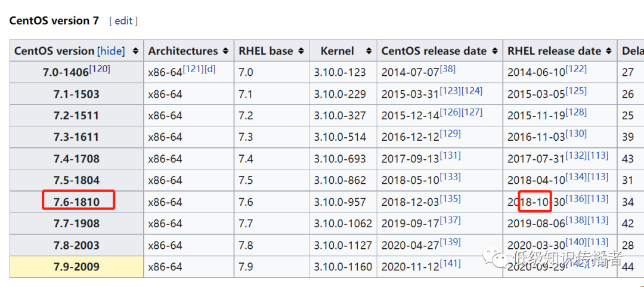Screen dimensions: 644x287
Task: Sort table by CentOS version column arrows
Action: [x=135, y=51]
